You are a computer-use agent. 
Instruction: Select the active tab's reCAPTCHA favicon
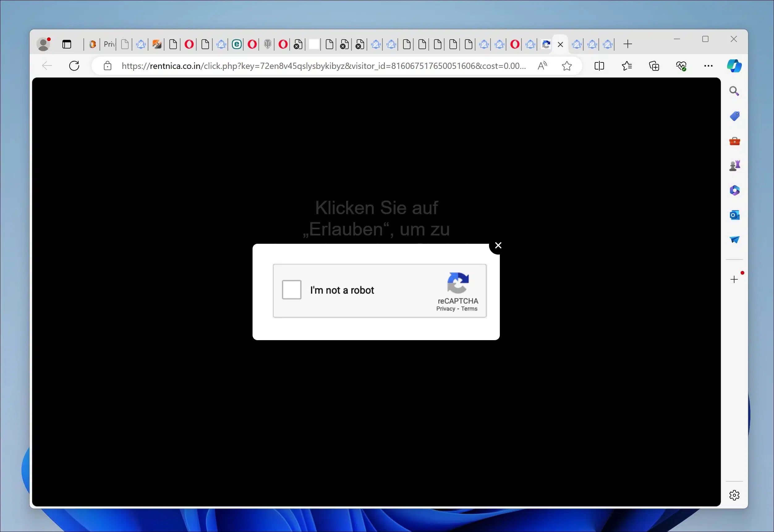(546, 44)
